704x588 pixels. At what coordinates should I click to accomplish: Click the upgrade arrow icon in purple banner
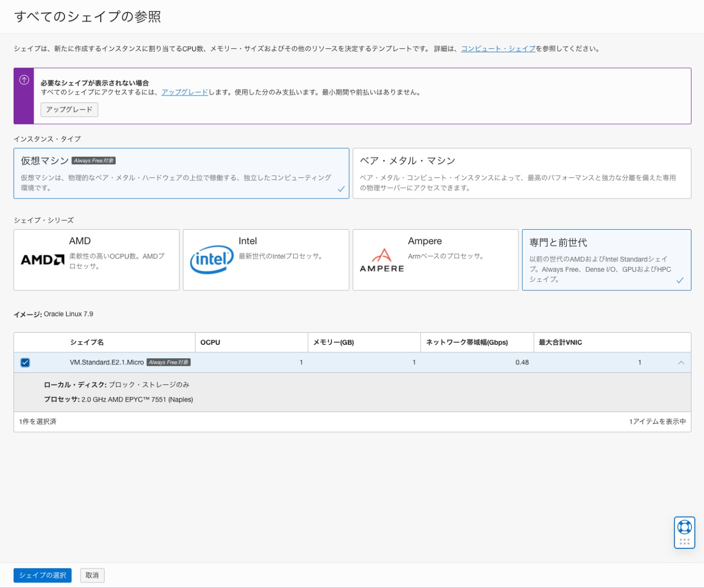point(24,80)
